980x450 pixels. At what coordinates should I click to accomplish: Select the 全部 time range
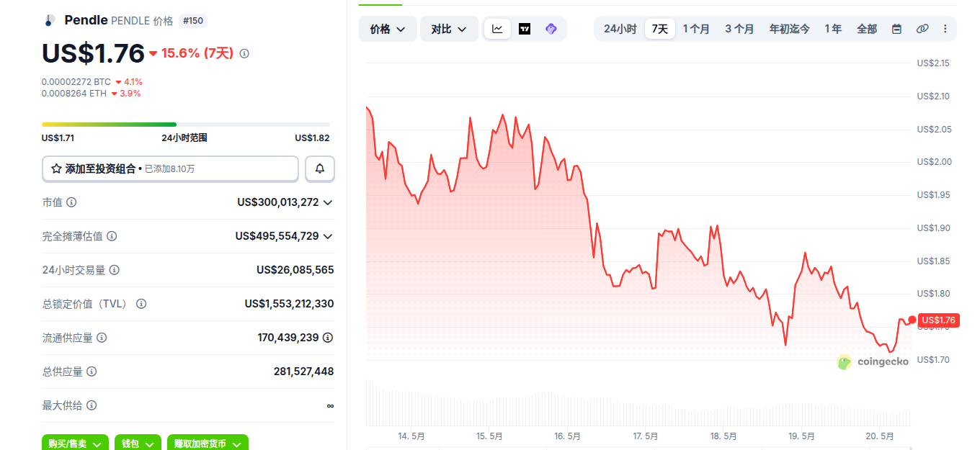[x=867, y=29]
